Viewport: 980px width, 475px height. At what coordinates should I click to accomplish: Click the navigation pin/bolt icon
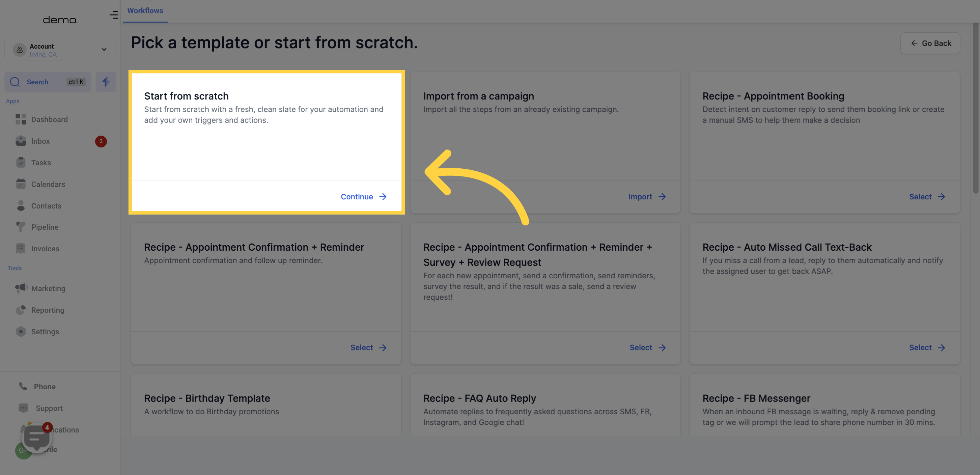point(106,82)
